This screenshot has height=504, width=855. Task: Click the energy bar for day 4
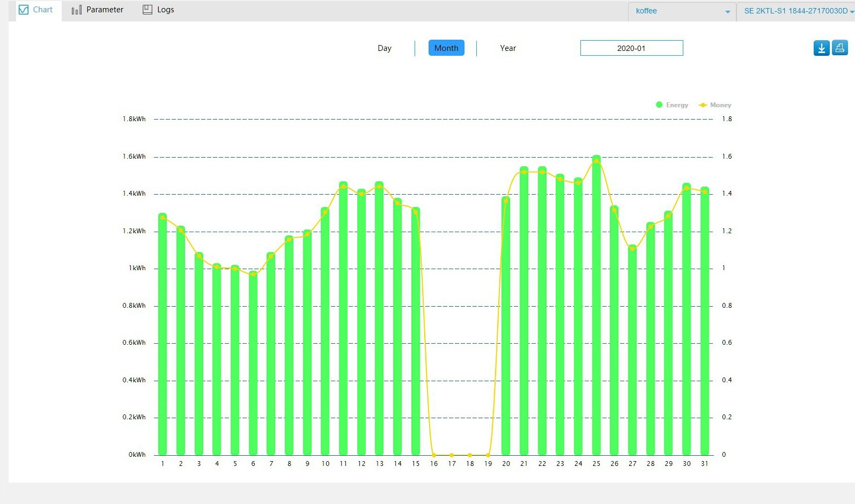tap(217, 359)
